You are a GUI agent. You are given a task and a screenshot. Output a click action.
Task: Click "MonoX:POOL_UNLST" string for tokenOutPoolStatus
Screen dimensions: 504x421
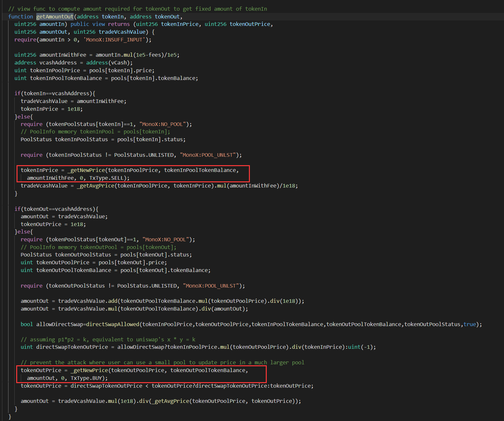[211, 286]
